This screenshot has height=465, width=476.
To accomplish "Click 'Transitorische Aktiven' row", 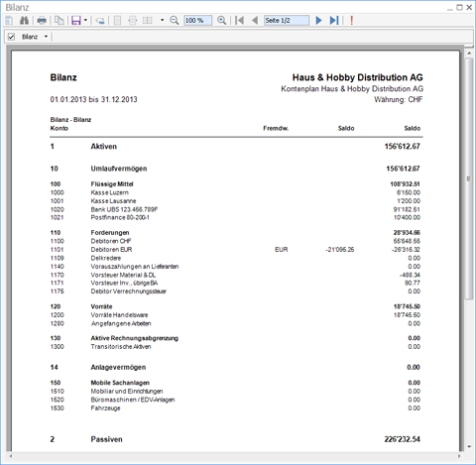I will tap(235, 347).
